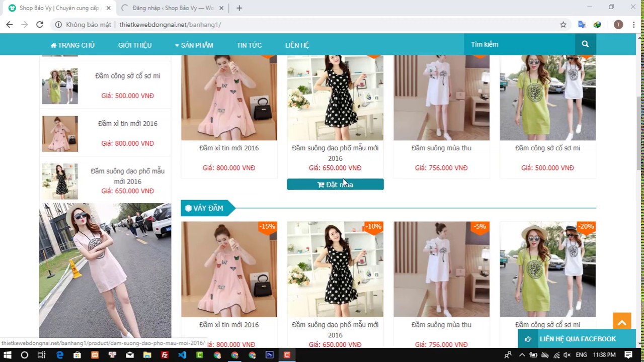The image size is (644, 362).
Task: Click the muted volume icon in tray
Action: (568, 355)
